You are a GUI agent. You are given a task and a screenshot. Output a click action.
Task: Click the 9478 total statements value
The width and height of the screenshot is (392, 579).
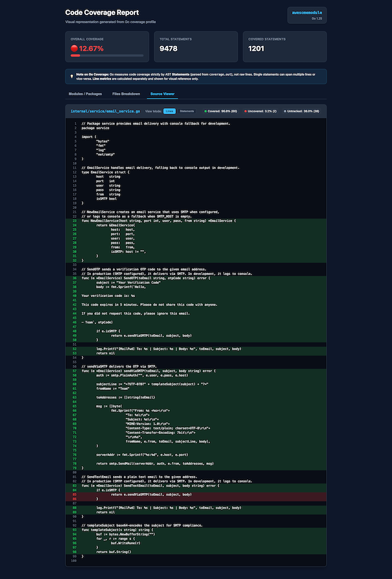(168, 48)
